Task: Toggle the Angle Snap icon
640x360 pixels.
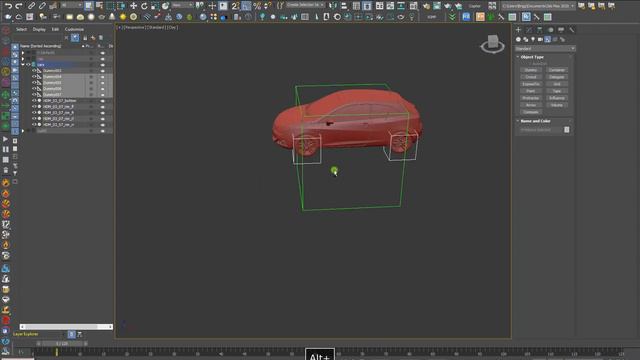Action: pos(246,6)
